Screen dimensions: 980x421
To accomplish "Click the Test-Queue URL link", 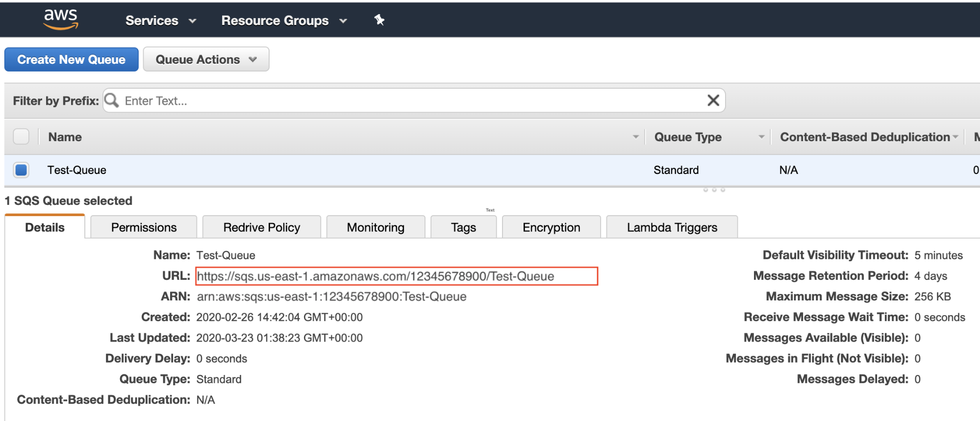I will tap(376, 276).
